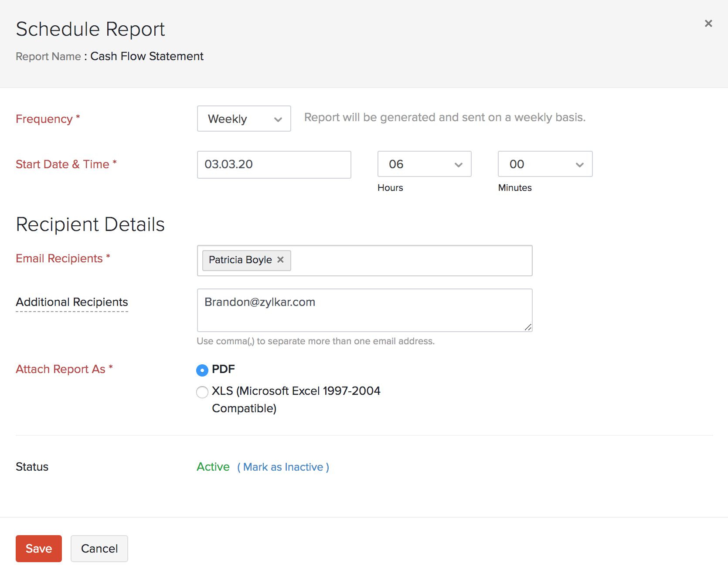Open the Hours selector showing 06
The height and width of the screenshot is (577, 728).
424,164
